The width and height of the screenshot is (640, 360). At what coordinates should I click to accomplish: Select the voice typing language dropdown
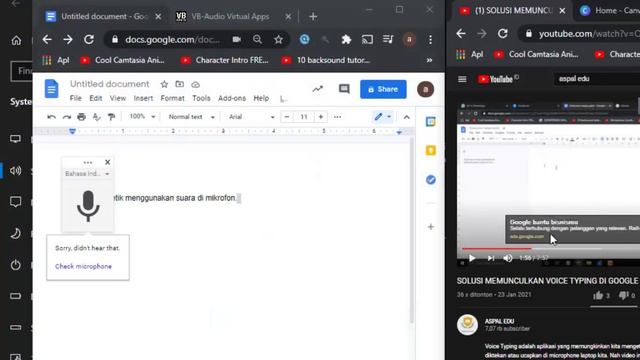pyautogui.click(x=87, y=174)
